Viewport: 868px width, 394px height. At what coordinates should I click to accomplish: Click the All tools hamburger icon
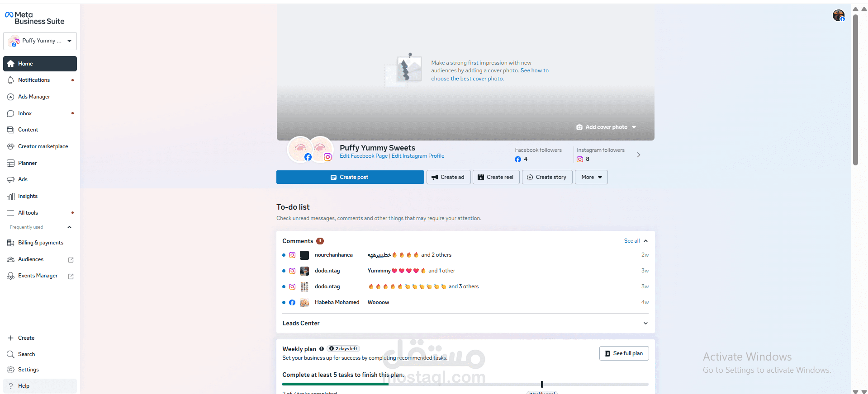pos(11,213)
